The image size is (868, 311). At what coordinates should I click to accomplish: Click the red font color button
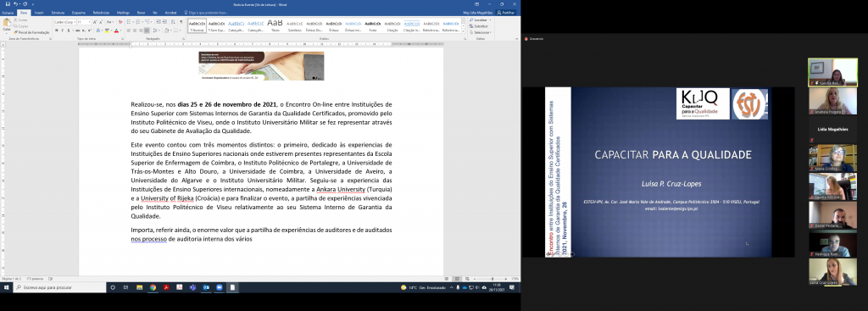[116, 31]
